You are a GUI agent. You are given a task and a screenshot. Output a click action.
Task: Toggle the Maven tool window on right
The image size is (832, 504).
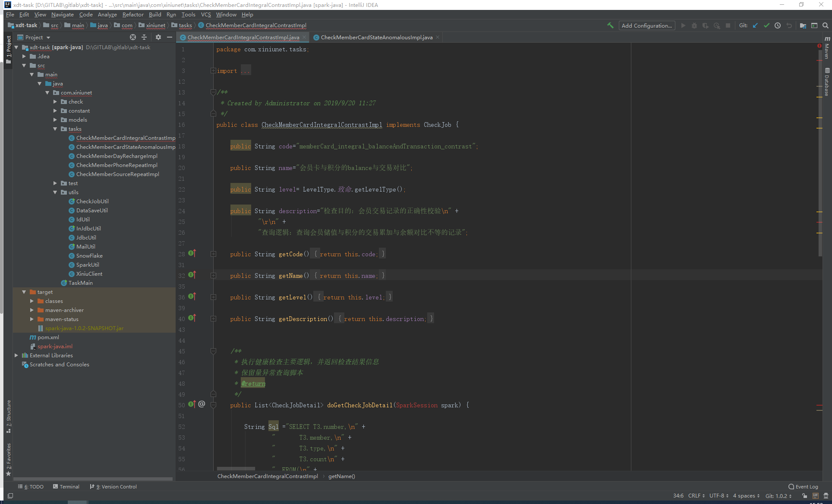tap(827, 47)
